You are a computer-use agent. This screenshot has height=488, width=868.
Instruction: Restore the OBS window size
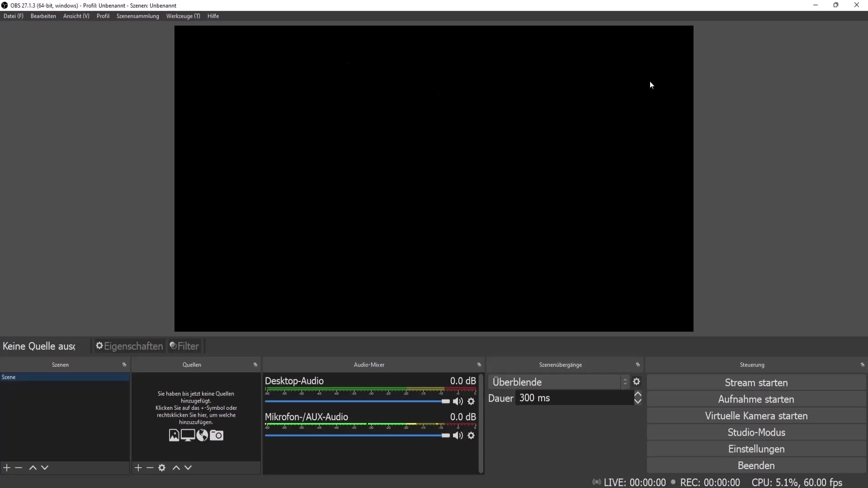[x=836, y=5]
